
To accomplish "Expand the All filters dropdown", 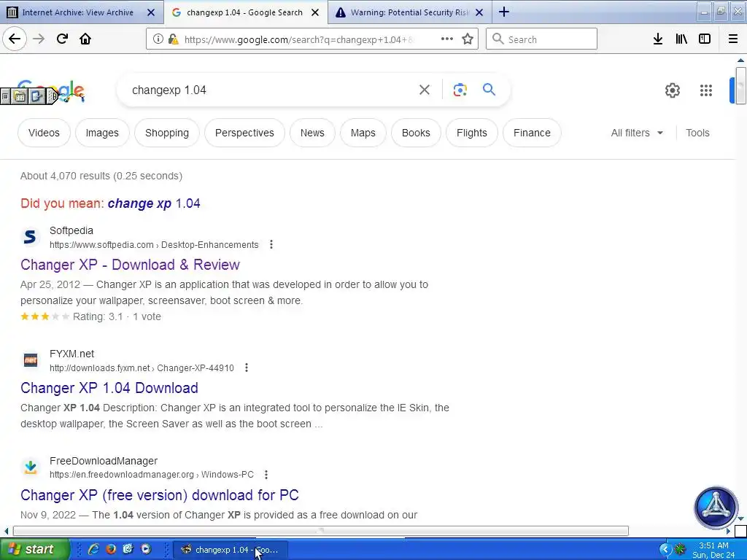I will 637,133.
